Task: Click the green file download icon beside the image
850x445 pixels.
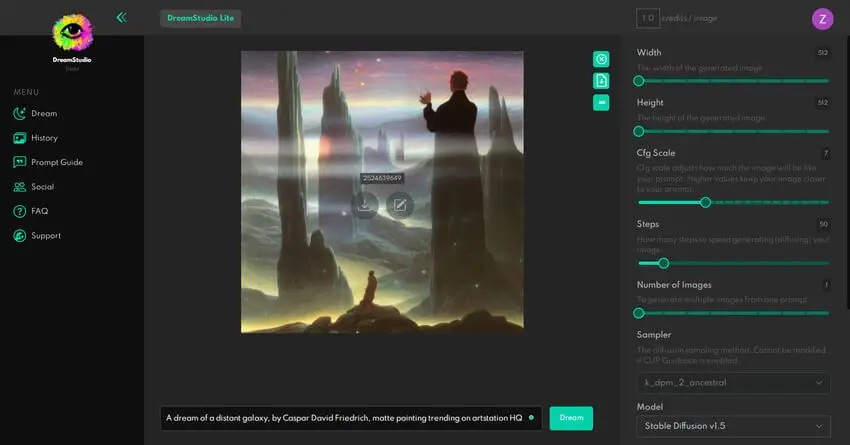Action: point(601,81)
